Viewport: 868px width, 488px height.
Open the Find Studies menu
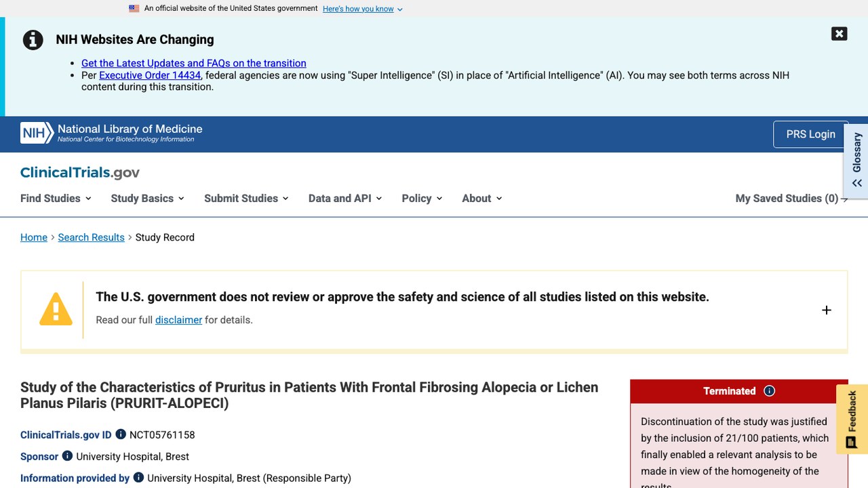56,199
